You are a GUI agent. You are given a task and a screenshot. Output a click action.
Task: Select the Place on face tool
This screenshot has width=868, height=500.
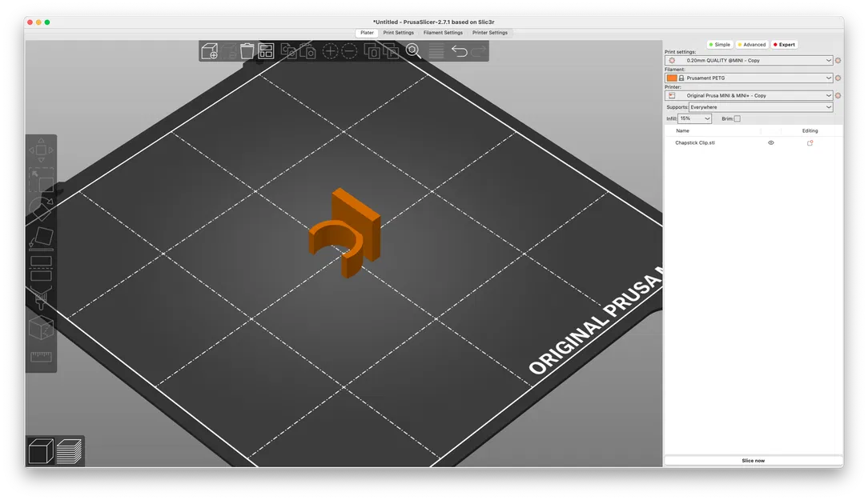point(41,238)
